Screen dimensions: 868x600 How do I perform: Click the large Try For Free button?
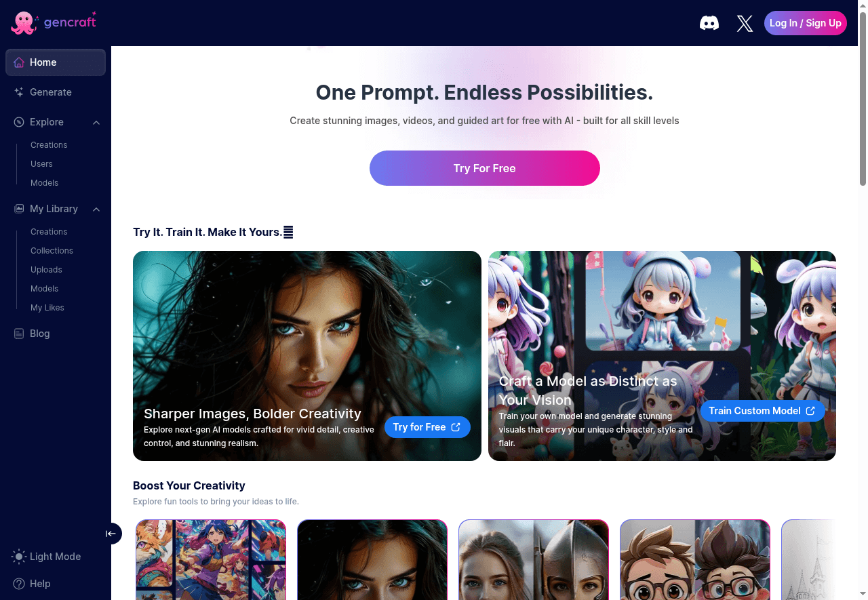tap(485, 168)
